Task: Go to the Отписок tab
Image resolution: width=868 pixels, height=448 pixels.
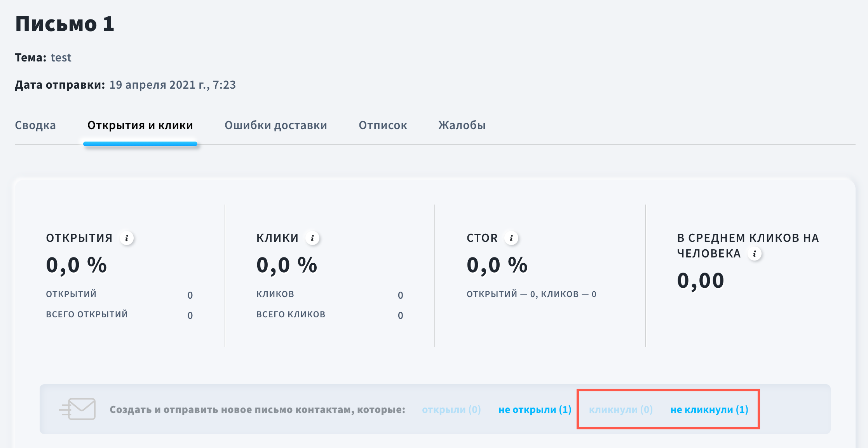Action: point(383,125)
